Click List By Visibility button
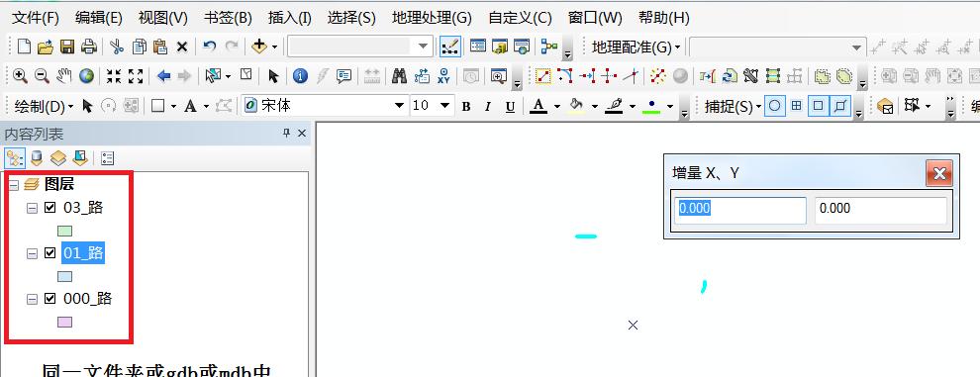Image resolution: width=980 pixels, height=377 pixels. point(58,158)
